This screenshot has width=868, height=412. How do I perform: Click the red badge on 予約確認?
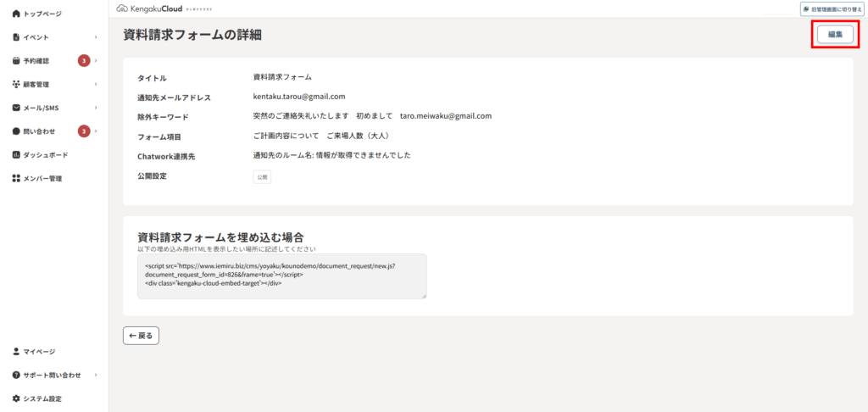click(83, 61)
